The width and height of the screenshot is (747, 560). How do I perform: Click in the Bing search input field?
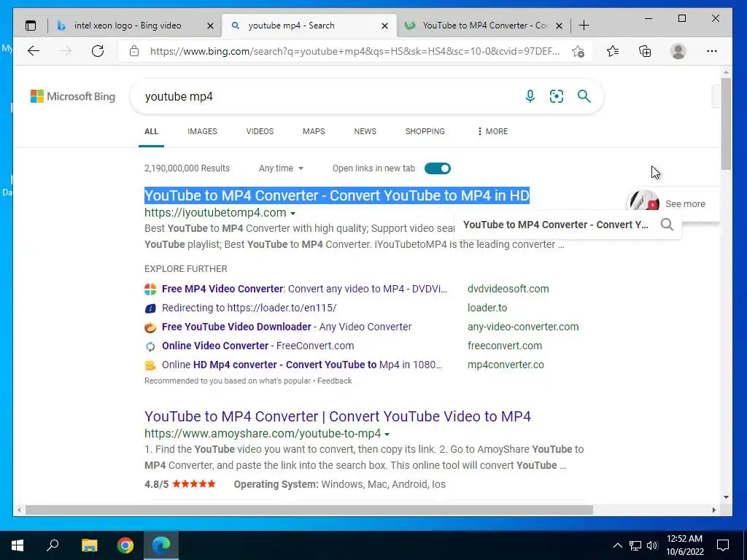pyautogui.click(x=329, y=96)
